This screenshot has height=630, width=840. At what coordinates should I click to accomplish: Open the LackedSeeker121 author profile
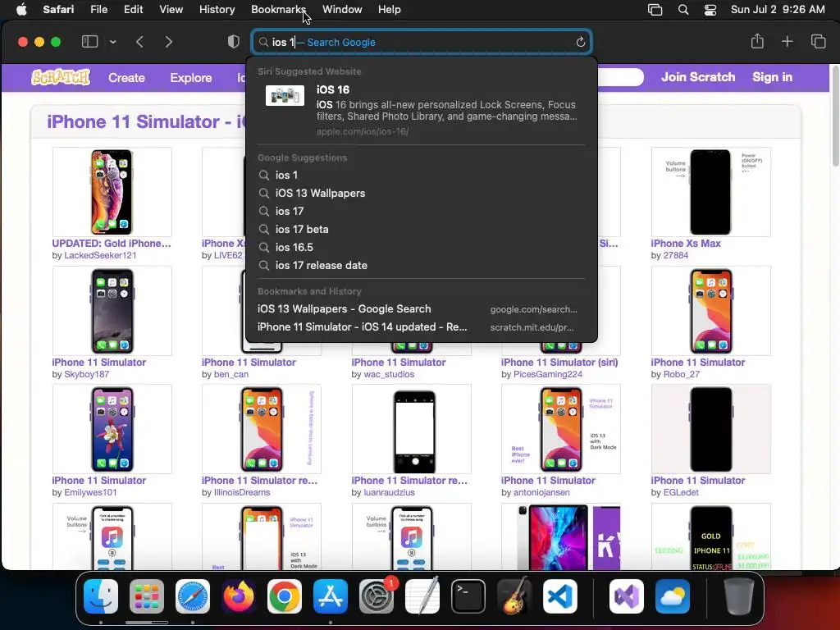point(100,256)
